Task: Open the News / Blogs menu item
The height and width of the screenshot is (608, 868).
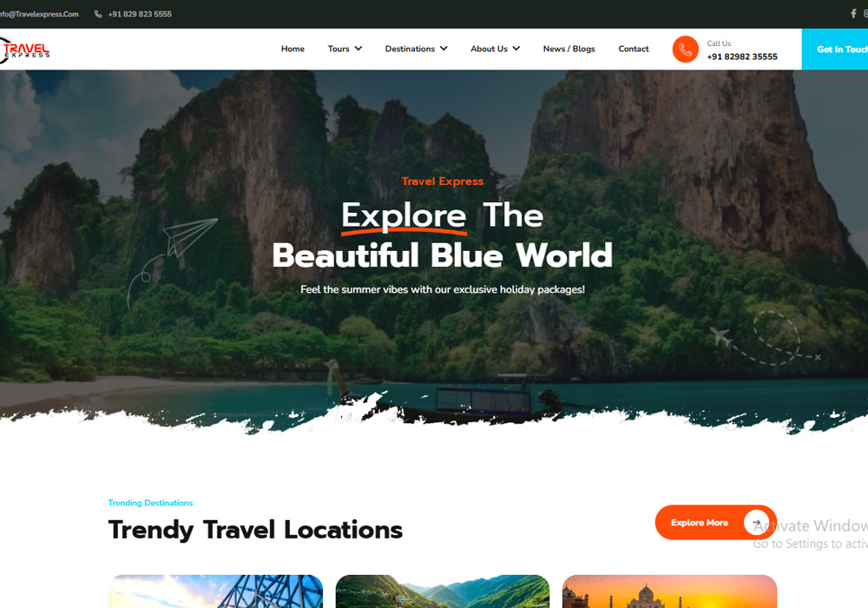Action: coord(569,49)
